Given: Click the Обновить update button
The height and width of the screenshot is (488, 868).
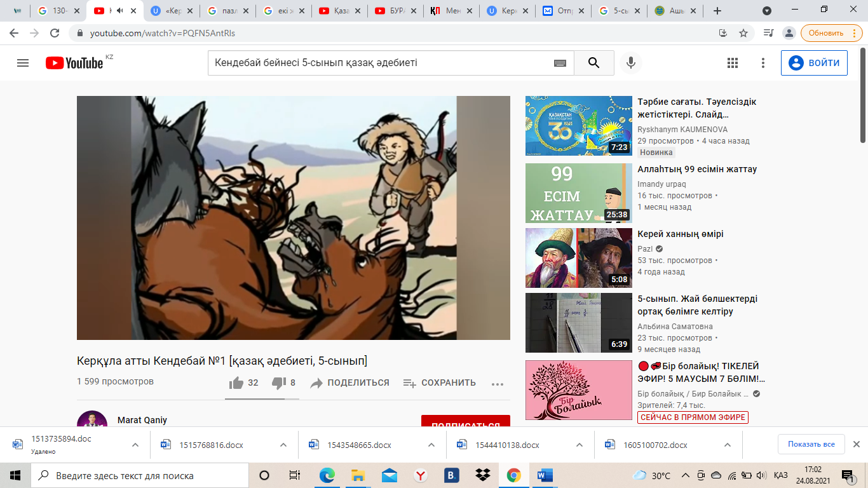Looking at the screenshot, I should [825, 33].
